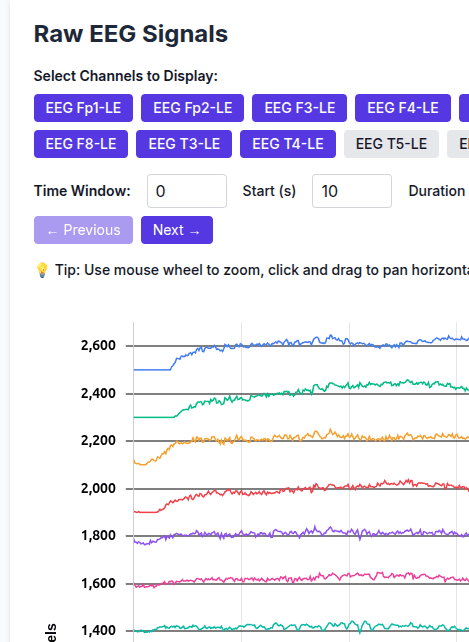Enable the EEG T5-LE channel
This screenshot has width=469, height=642.
pyautogui.click(x=391, y=144)
